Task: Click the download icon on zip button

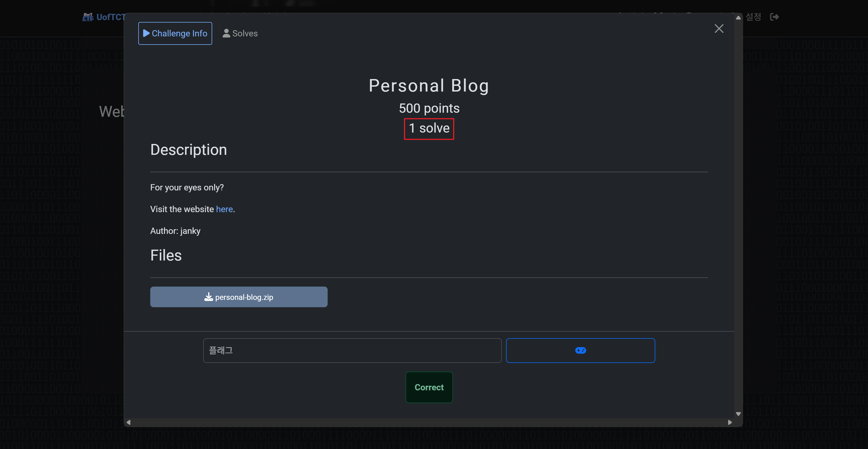Action: 209,297
